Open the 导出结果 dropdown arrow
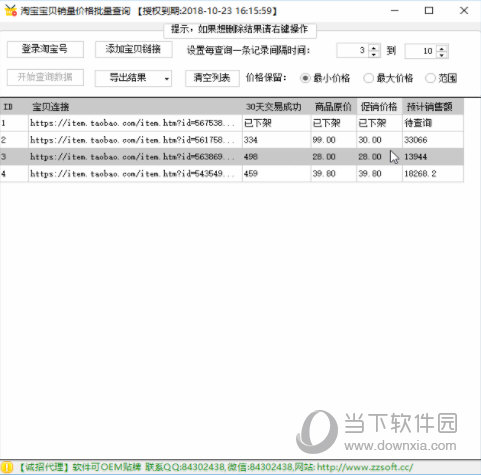 167,79
